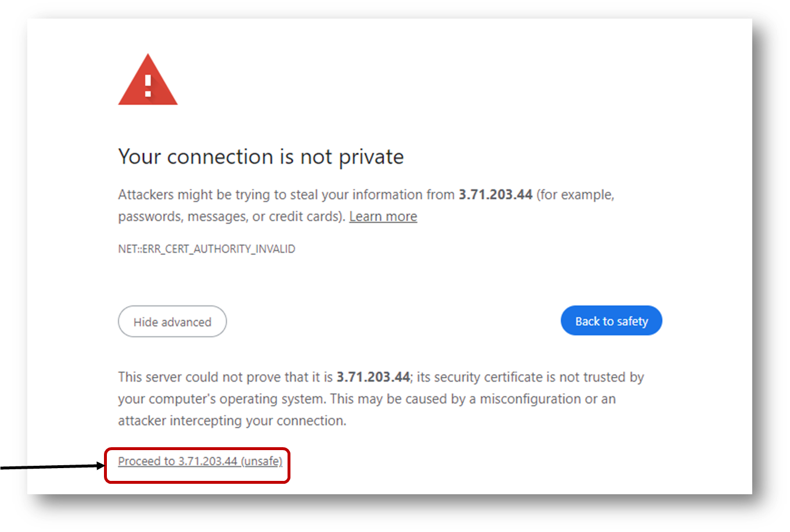The image size is (790, 532).
Task: Open the Learn more link
Action: click(383, 217)
